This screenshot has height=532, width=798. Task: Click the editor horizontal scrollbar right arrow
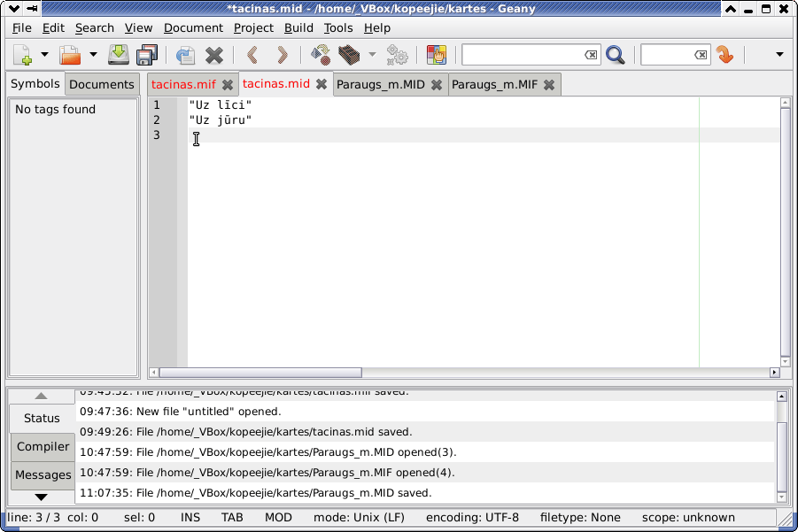(775, 373)
